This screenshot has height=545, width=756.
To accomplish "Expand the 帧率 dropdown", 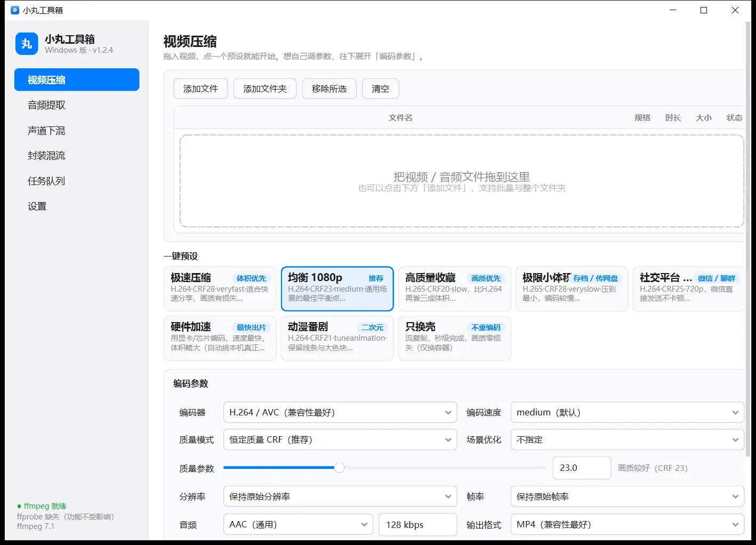I will pyautogui.click(x=627, y=496).
